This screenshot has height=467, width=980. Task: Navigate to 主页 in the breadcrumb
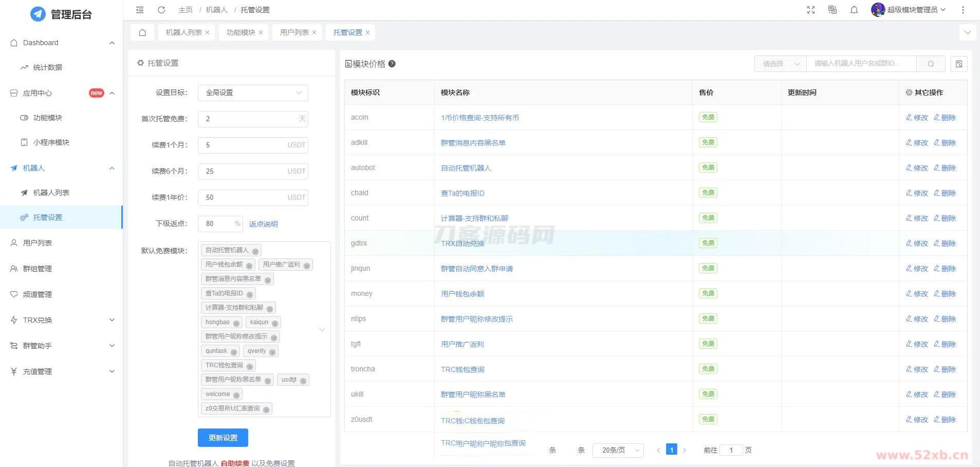185,9
